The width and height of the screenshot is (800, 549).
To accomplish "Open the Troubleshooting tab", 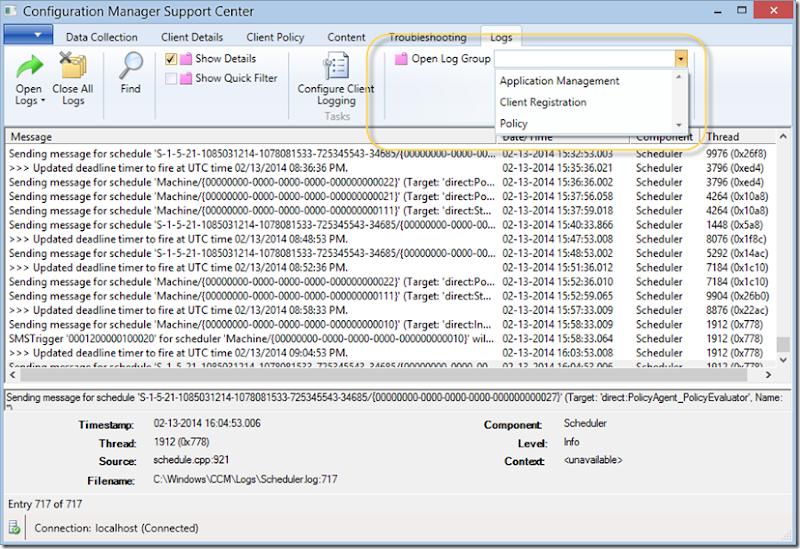I will tap(428, 37).
